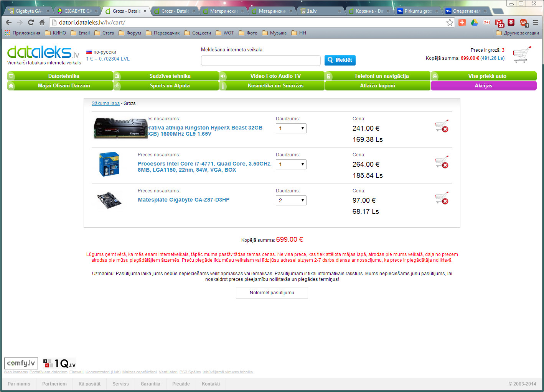
Task: Remove Kingston HyperX memory from cart
Action: coord(442,126)
